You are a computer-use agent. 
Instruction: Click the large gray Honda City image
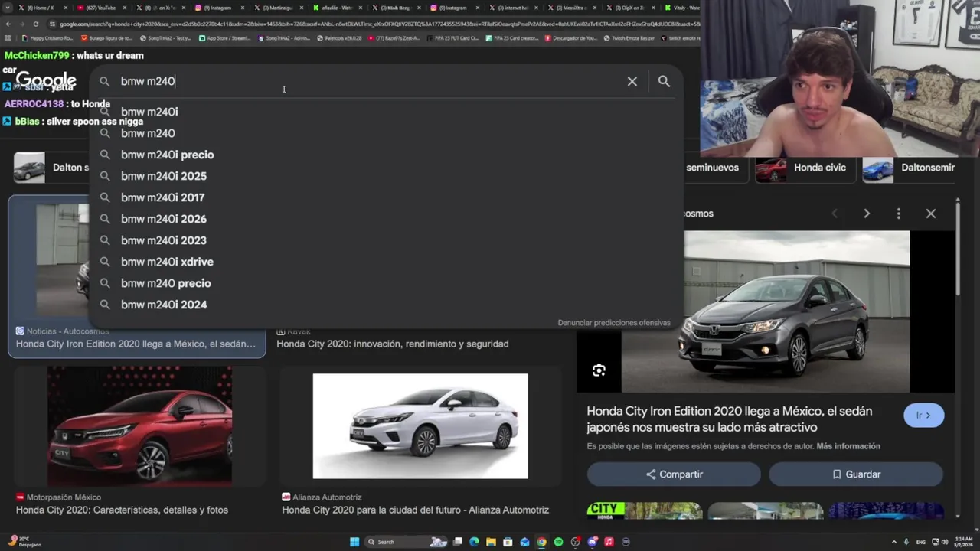pyautogui.click(x=766, y=311)
